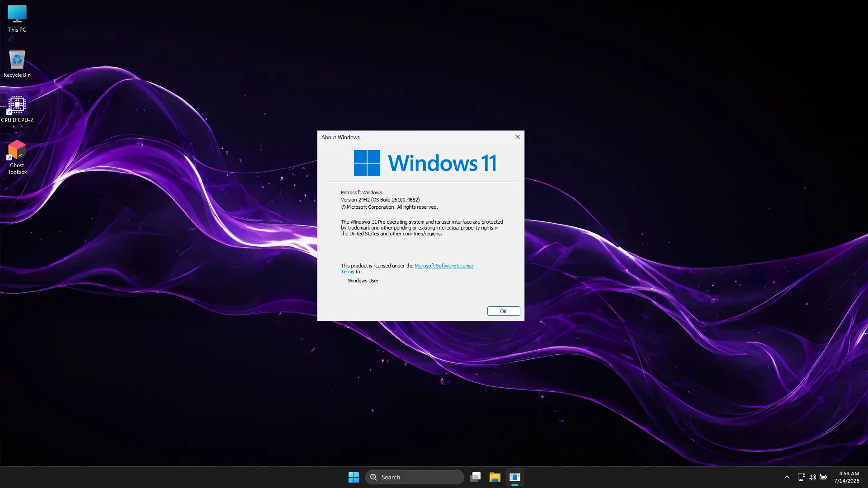Select the Ghost Toolbox shortcut

coord(17,157)
